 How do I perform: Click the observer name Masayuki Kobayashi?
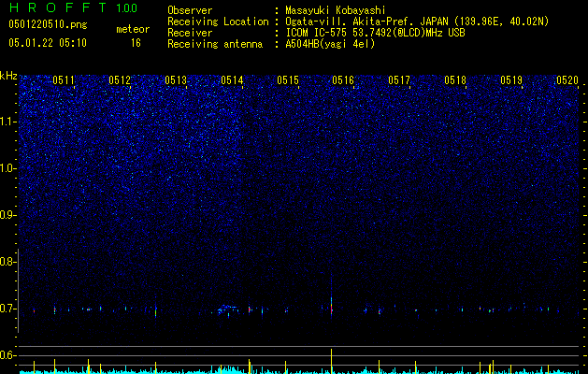point(336,10)
